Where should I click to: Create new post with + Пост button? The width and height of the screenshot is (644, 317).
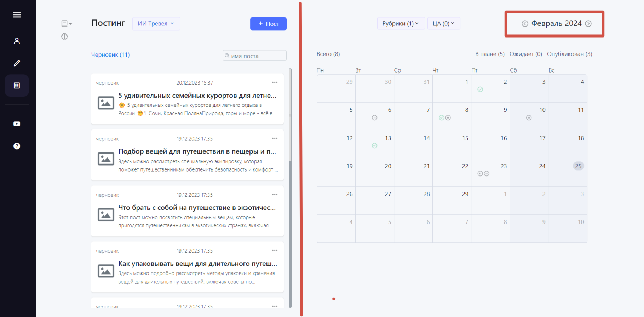[x=268, y=24]
